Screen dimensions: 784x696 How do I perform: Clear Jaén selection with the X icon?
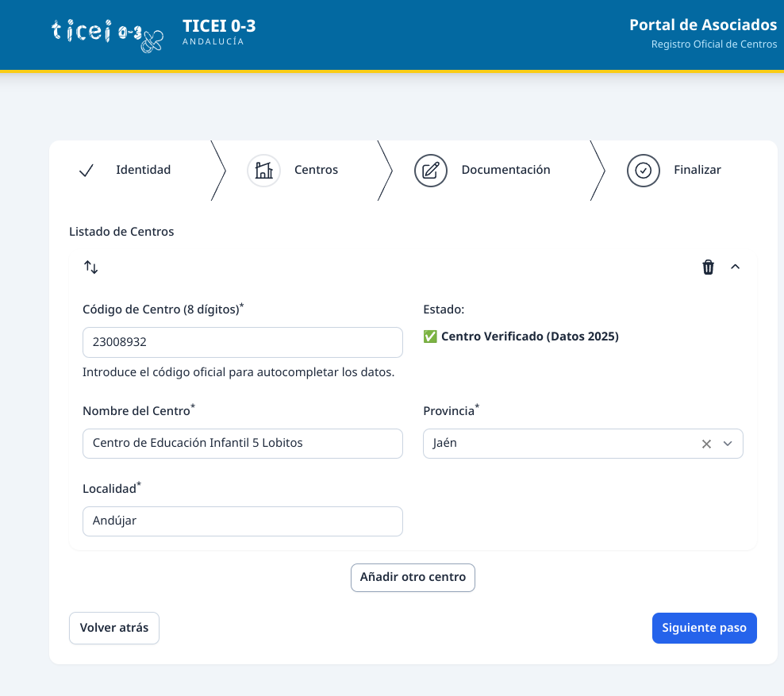(706, 444)
